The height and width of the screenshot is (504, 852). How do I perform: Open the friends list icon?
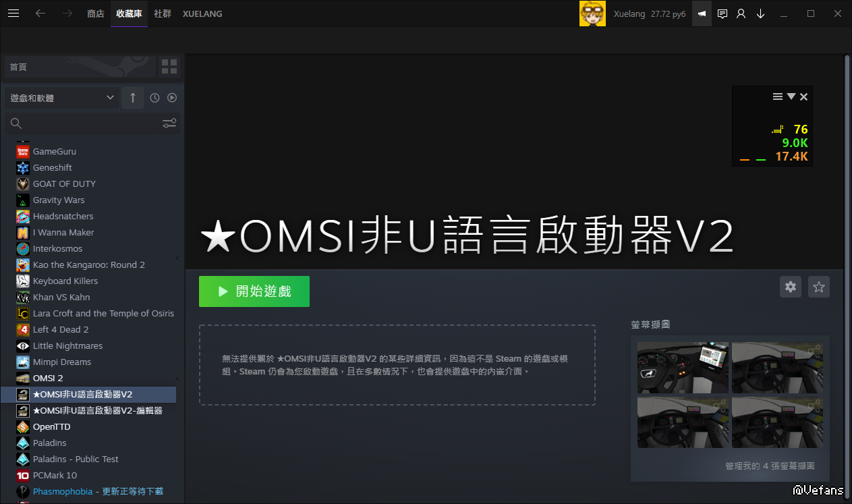click(741, 13)
